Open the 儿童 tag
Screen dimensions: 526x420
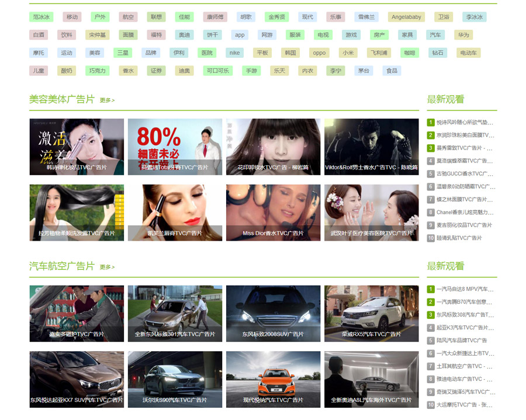coord(39,71)
